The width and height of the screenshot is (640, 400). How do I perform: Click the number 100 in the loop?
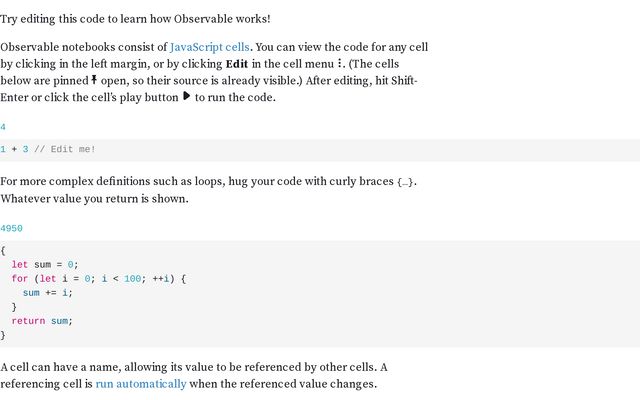pyautogui.click(x=132, y=279)
